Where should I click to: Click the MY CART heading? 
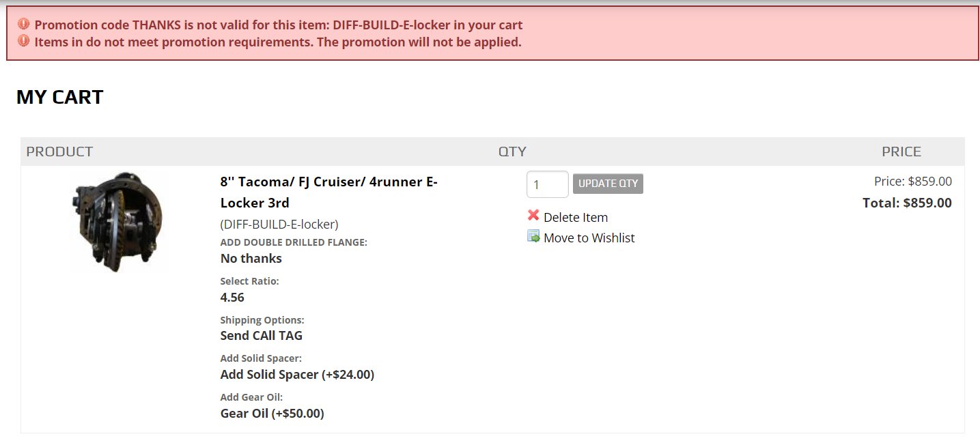click(59, 97)
